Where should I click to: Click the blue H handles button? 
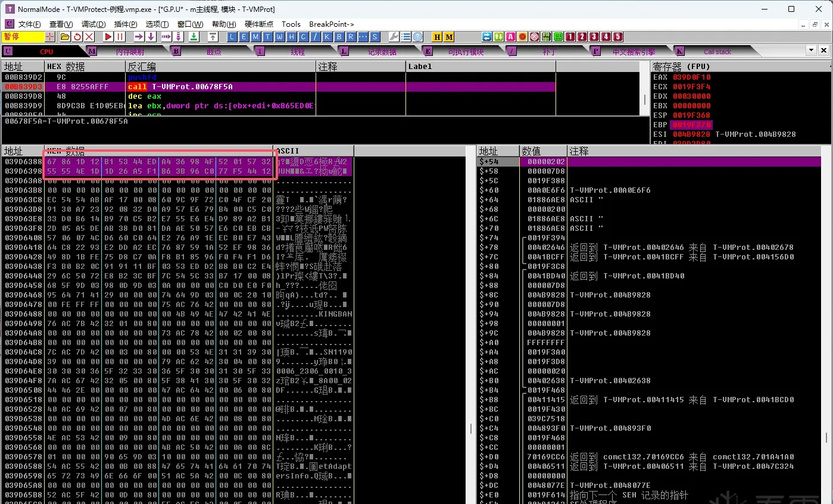pos(291,36)
